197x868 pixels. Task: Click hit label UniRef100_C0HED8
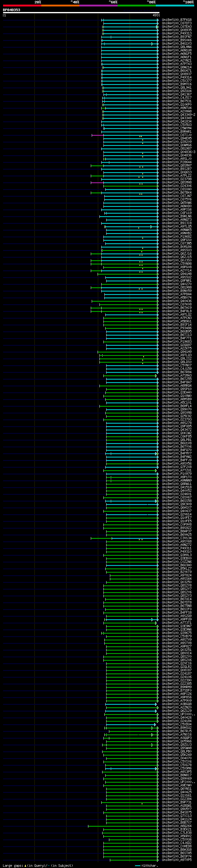(x=177, y=846)
